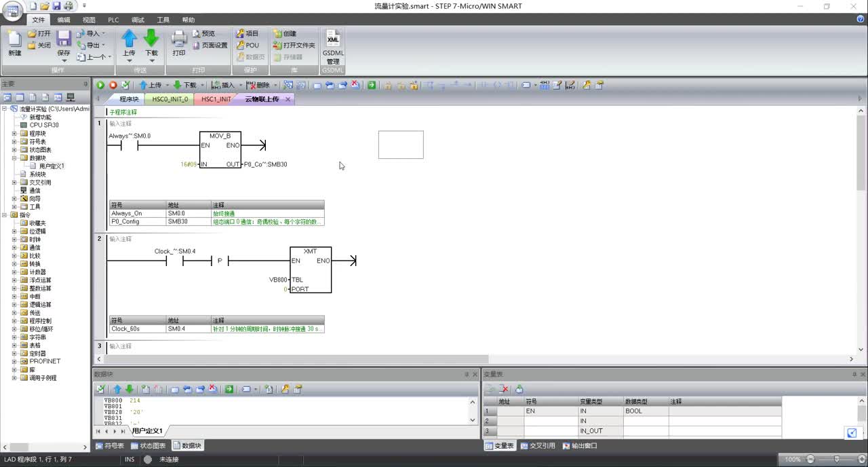Expand 程序块 node in project tree
This screenshot has height=467, width=868.
14,134
